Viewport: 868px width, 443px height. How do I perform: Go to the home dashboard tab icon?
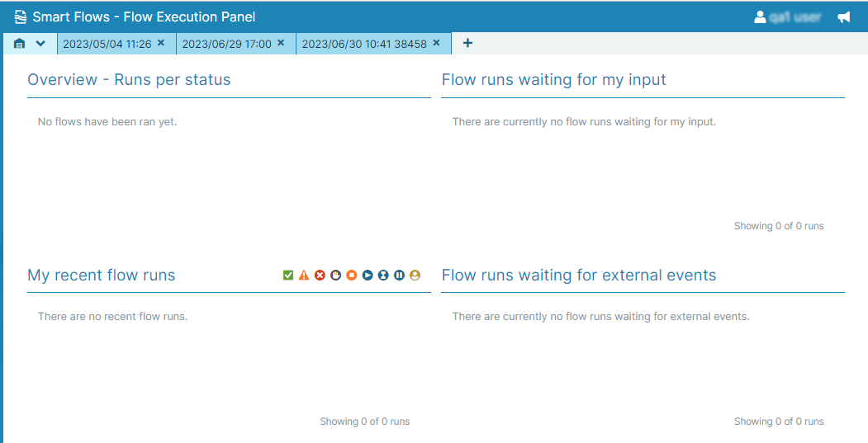click(x=20, y=44)
